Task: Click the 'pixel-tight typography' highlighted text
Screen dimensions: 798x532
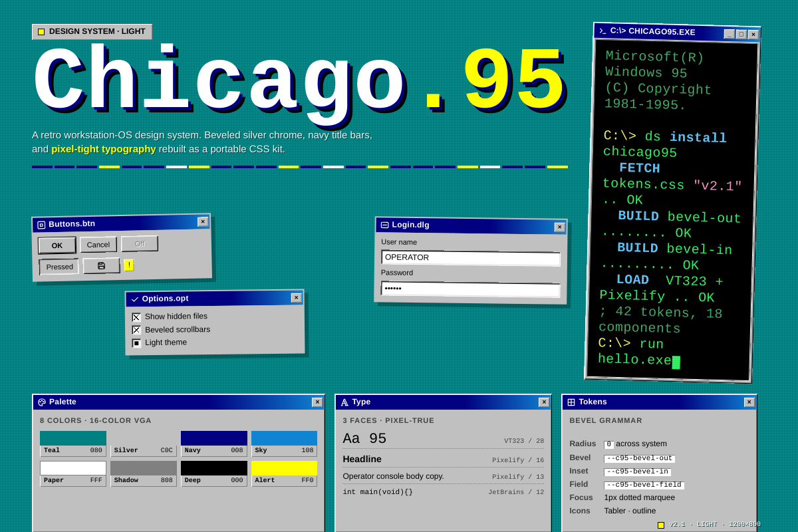Action: pyautogui.click(x=104, y=149)
